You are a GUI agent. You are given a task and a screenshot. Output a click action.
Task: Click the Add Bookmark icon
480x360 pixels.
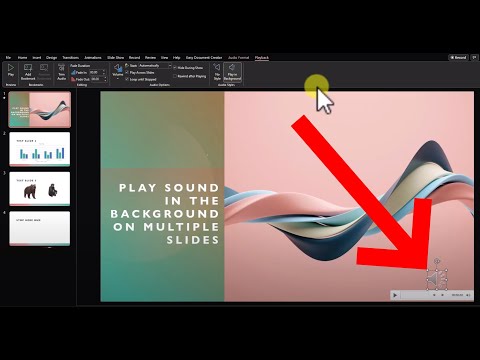(28, 68)
